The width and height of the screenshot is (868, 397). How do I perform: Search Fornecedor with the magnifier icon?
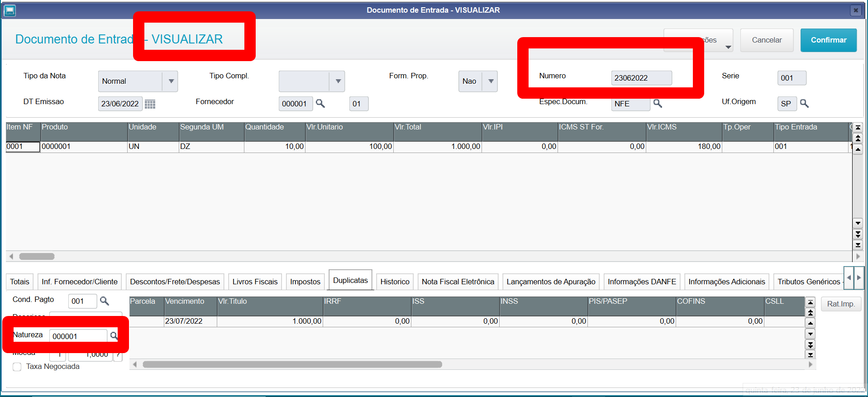click(320, 103)
